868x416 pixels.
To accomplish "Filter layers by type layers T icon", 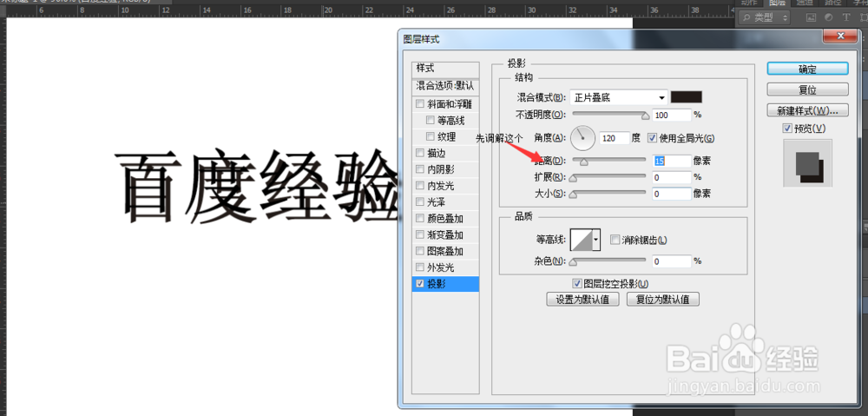I will point(845,17).
